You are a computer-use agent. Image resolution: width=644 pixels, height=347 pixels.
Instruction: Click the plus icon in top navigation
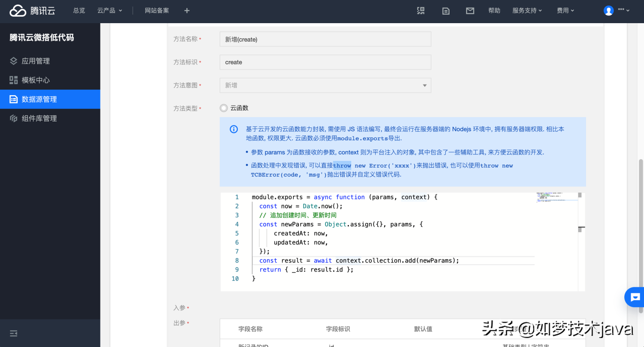(187, 11)
